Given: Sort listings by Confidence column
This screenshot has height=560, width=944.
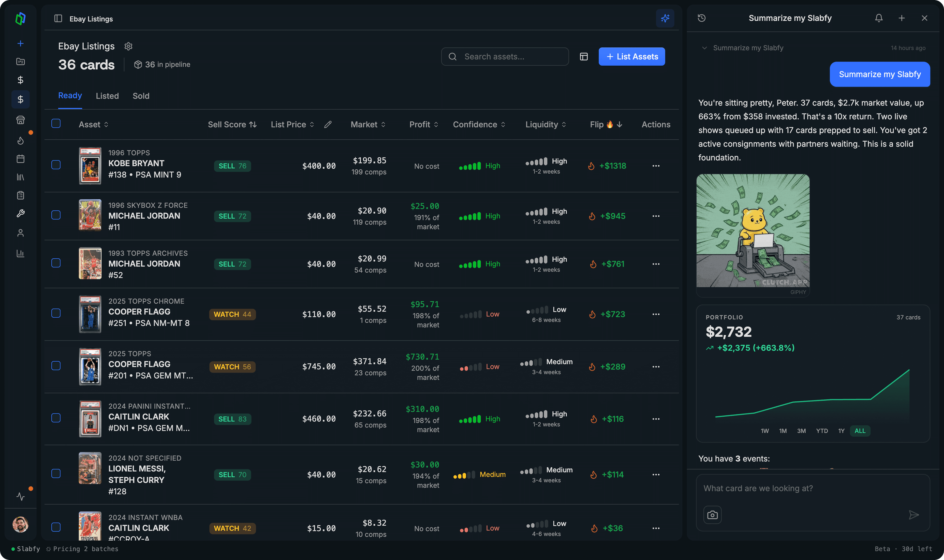Looking at the screenshot, I should (x=478, y=124).
